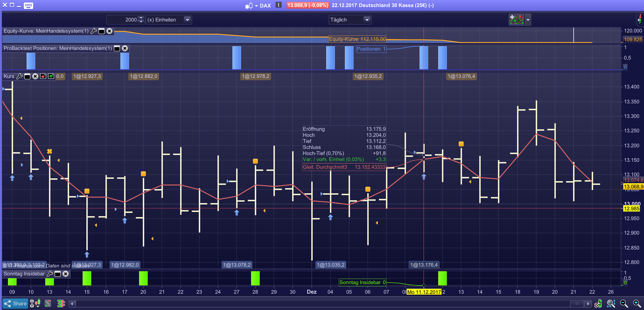Image resolution: width=644 pixels, height=310 pixels.
Task: Maximize the Equity-Kurve panel
Action: [101, 31]
